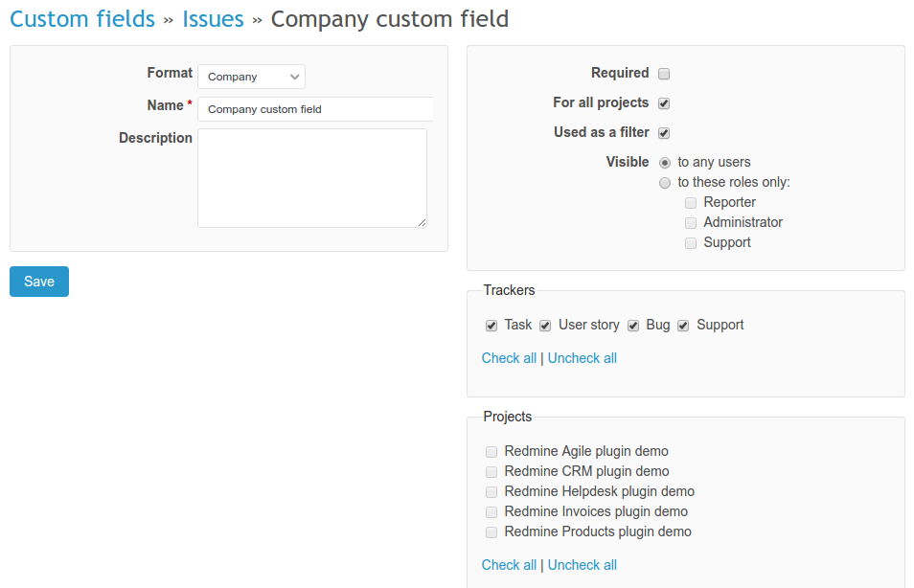Viewport: 914px width, 588px height.
Task: Uncheck the Task tracker
Action: tap(491, 326)
